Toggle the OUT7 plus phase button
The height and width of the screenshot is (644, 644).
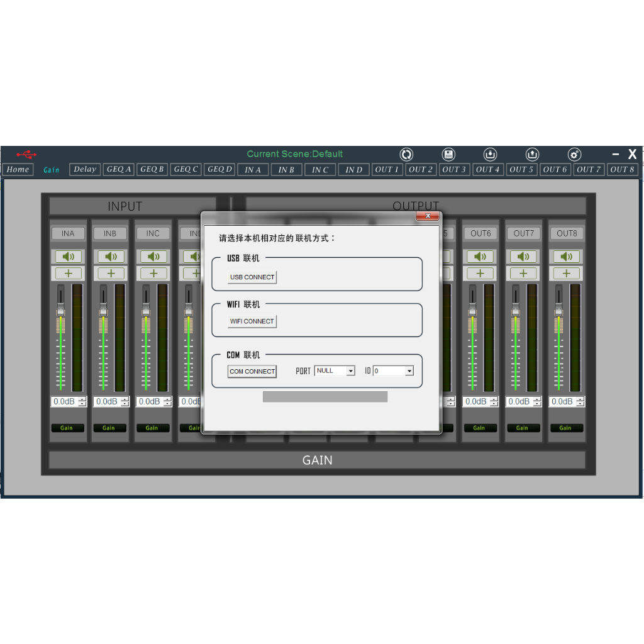pyautogui.click(x=523, y=273)
